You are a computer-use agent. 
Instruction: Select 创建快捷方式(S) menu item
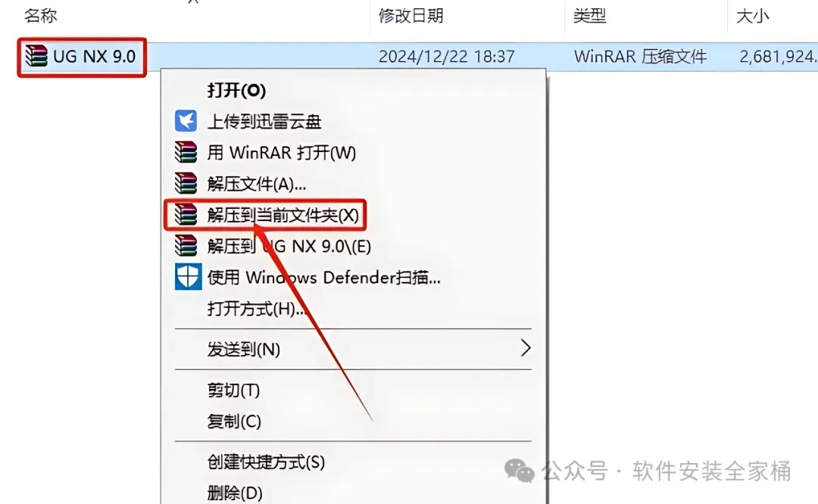point(266,462)
